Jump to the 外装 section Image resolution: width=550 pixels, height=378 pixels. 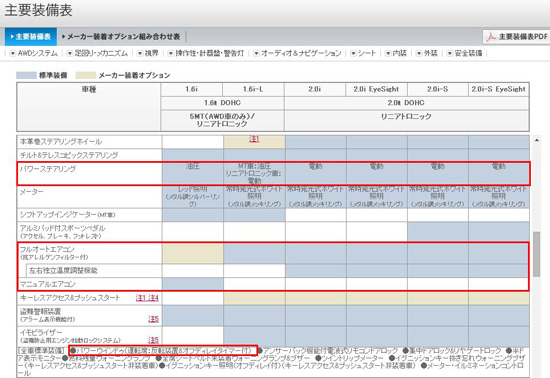pyautogui.click(x=427, y=53)
